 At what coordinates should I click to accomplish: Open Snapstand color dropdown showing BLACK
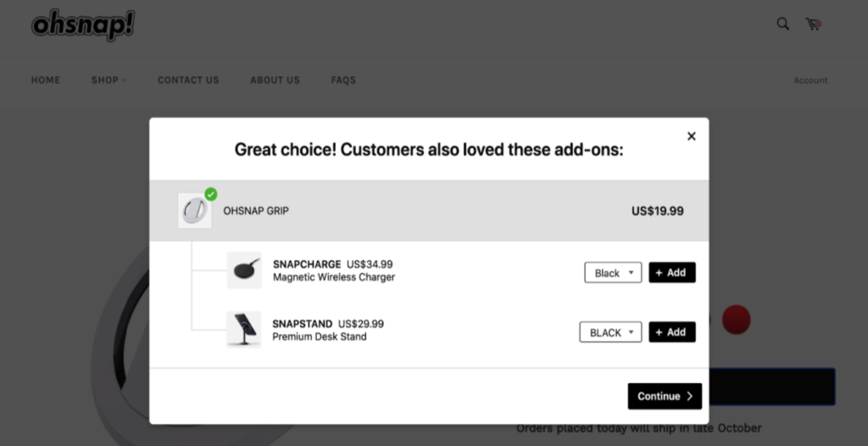(x=610, y=332)
